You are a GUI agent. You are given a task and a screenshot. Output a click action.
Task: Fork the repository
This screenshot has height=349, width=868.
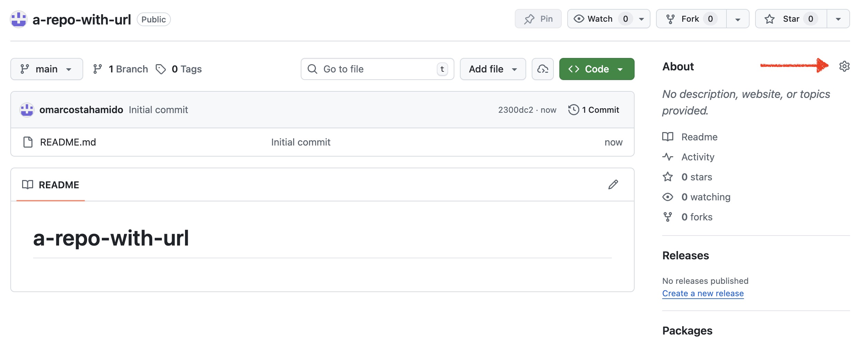click(x=691, y=19)
